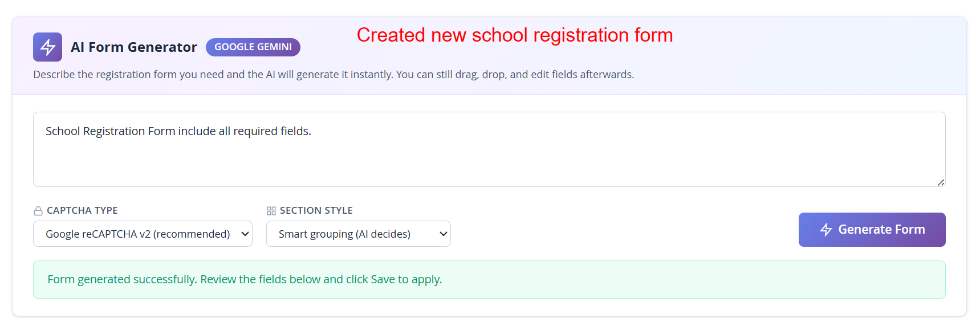Click the textarea resize grip icon
Image resolution: width=980 pixels, height=334 pixels.
pos(941,182)
